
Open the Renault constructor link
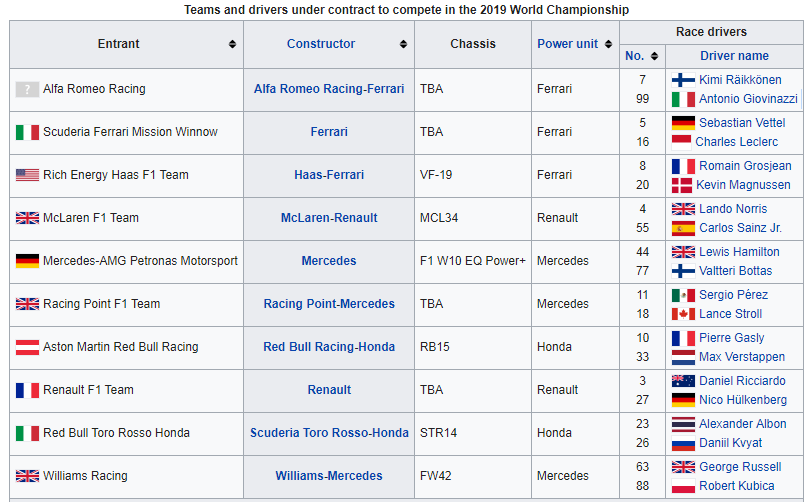(329, 390)
